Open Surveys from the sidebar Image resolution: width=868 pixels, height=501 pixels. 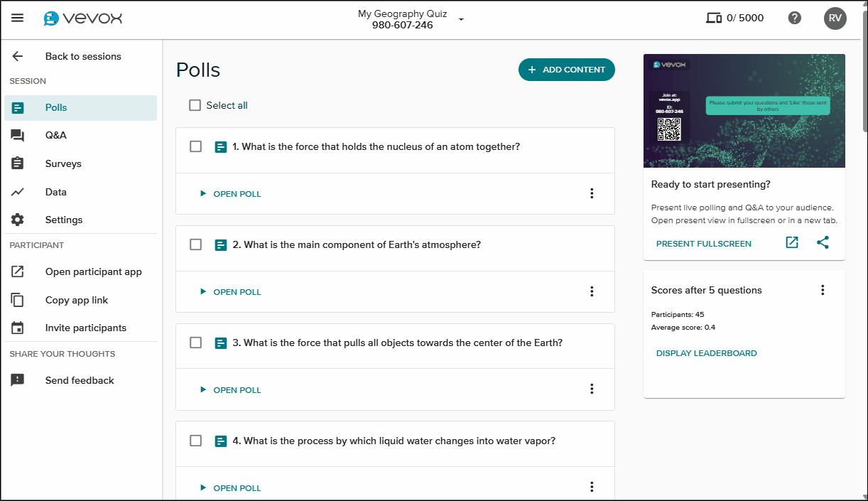tap(63, 163)
